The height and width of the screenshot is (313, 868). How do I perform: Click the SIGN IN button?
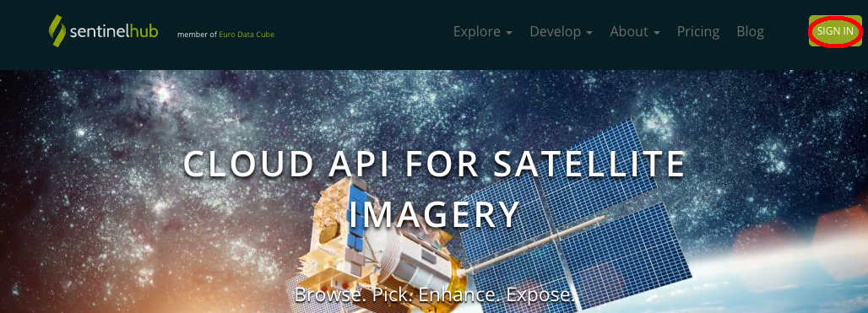[835, 31]
